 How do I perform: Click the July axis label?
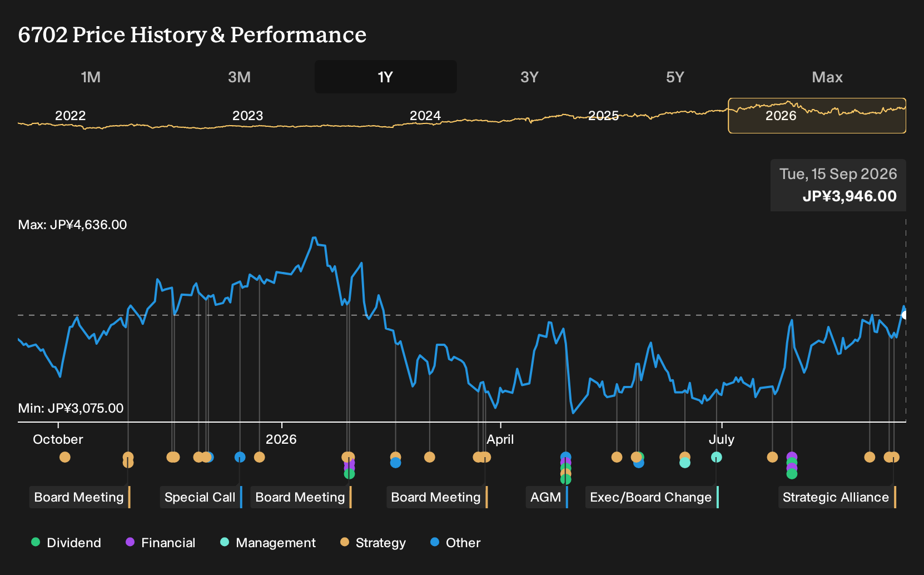click(x=722, y=439)
